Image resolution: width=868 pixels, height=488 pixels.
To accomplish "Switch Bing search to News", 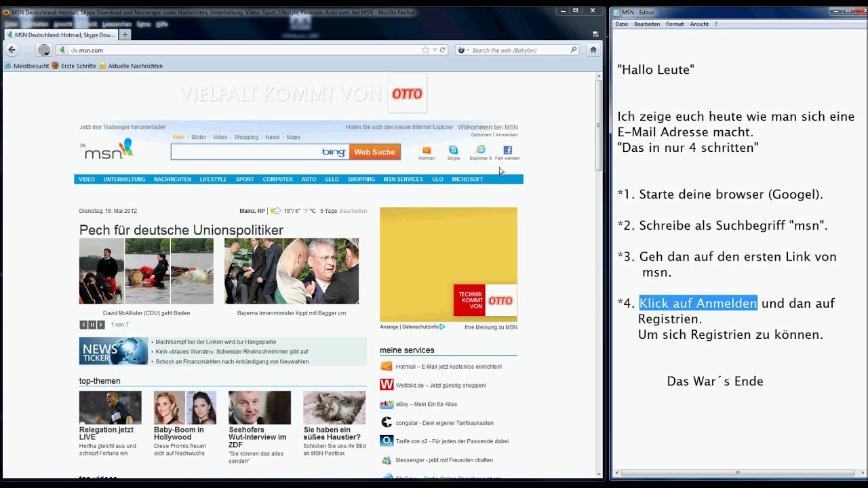I will click(273, 137).
